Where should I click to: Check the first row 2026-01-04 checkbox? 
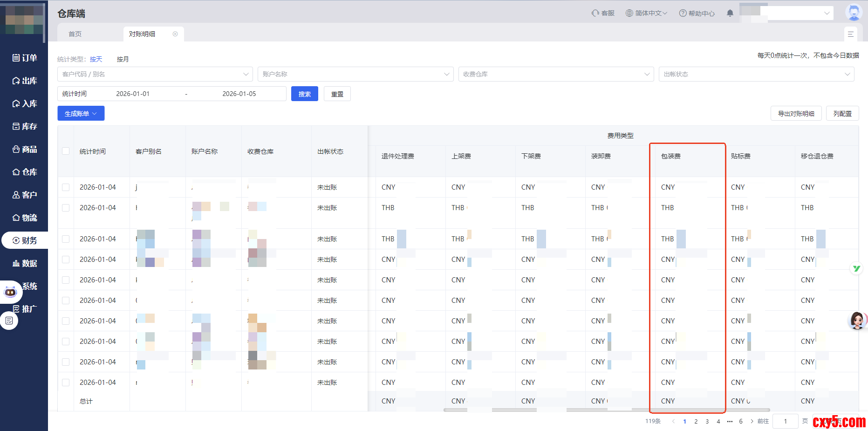point(66,187)
